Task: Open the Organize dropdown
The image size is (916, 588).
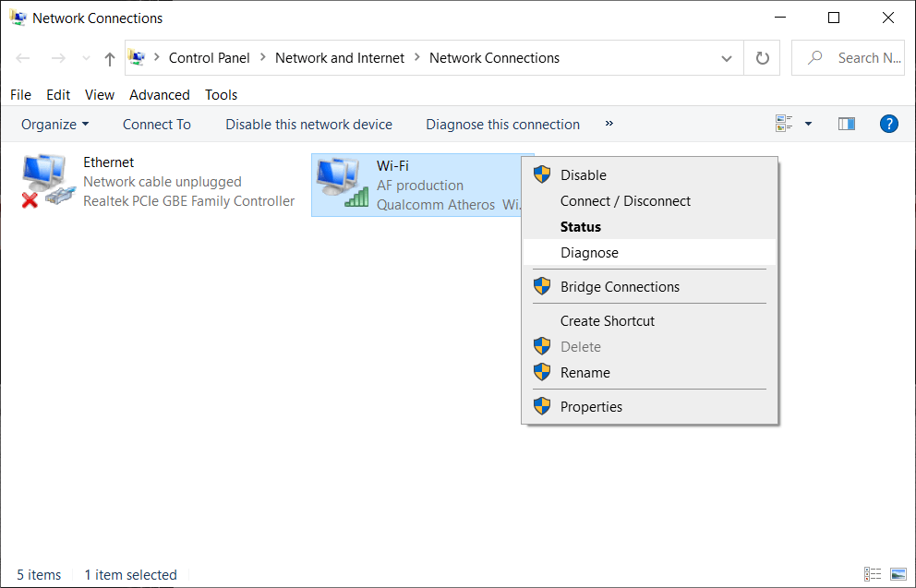Action: pos(54,124)
